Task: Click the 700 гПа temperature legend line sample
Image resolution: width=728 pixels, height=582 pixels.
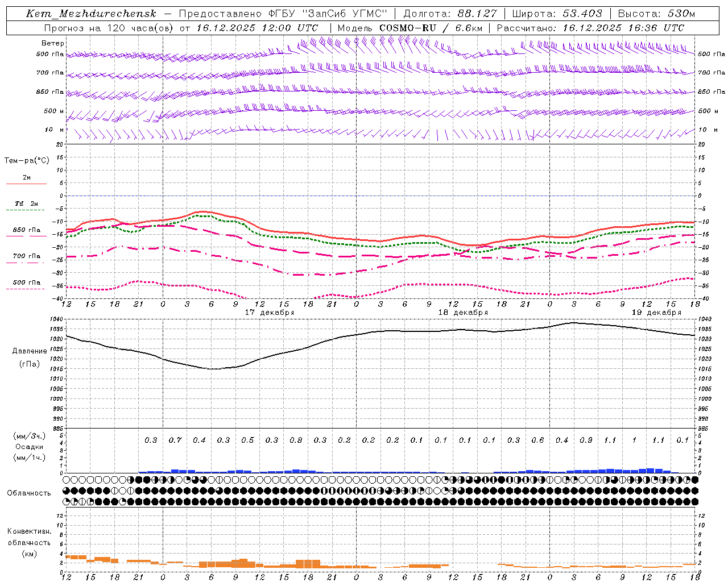Action: click(x=25, y=263)
